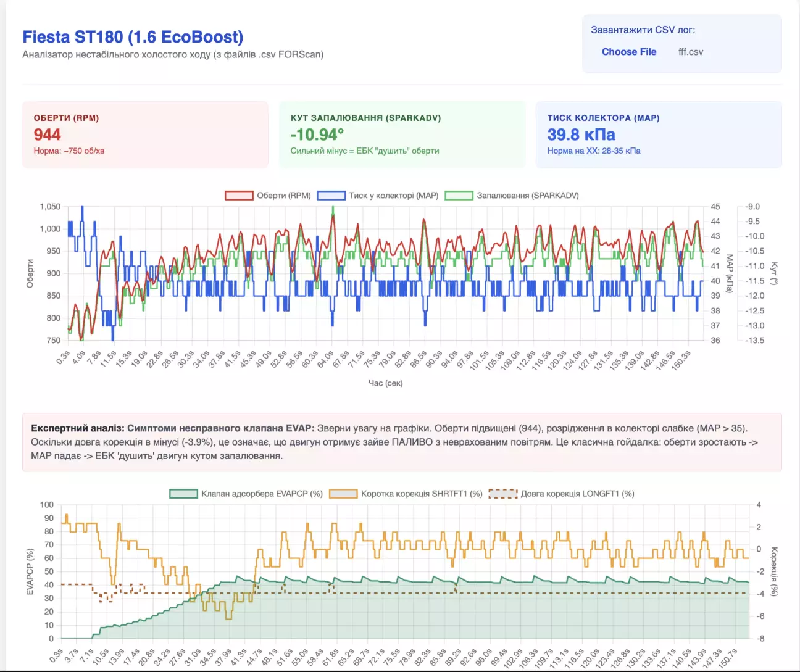
Task: Click the Аналізатор нестабільного холостого ходу subtitle
Action: [x=173, y=54]
